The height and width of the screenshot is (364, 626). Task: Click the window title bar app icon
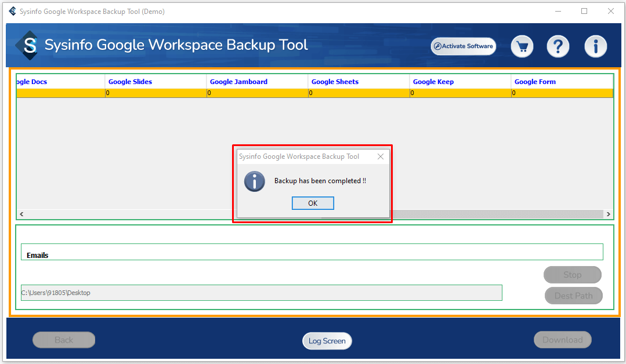point(12,11)
